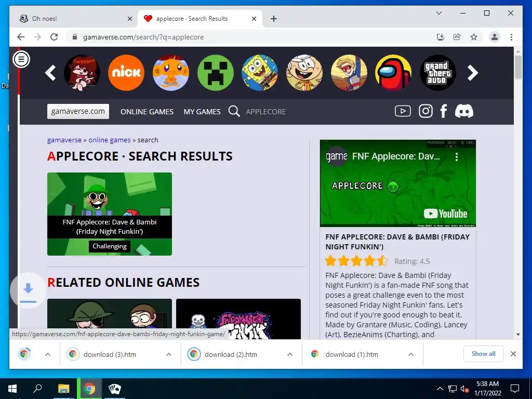
Task: Slide the game carousel left
Action: (50, 73)
